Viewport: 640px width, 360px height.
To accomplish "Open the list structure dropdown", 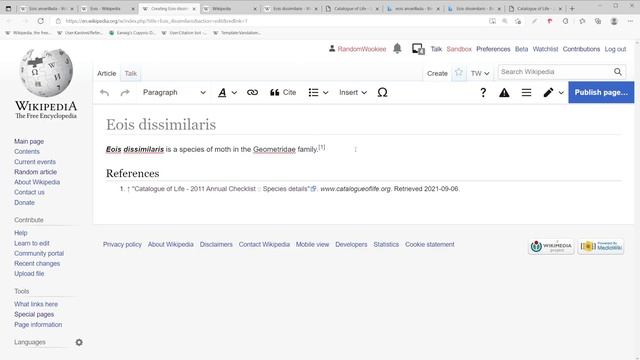I will [318, 93].
